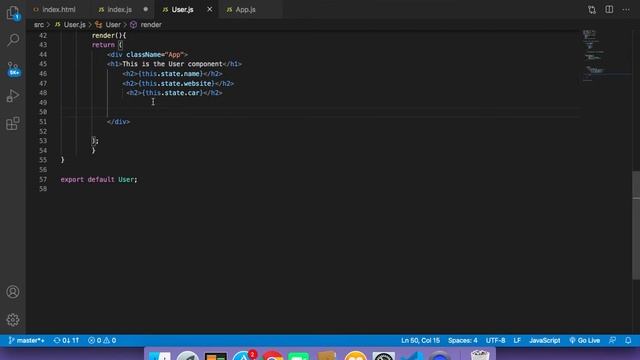Open notifications bell in status bar
This screenshot has width=640, height=360.
[x=628, y=340]
